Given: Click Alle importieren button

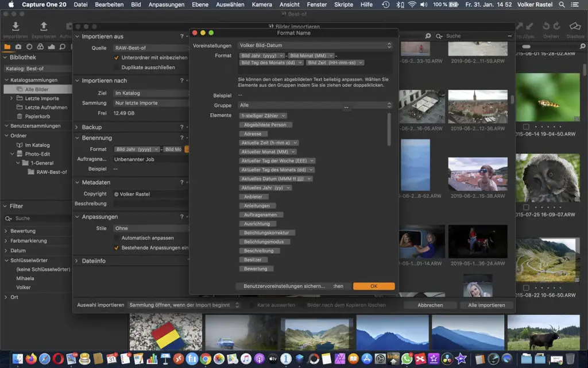Looking at the screenshot, I should point(486,305).
